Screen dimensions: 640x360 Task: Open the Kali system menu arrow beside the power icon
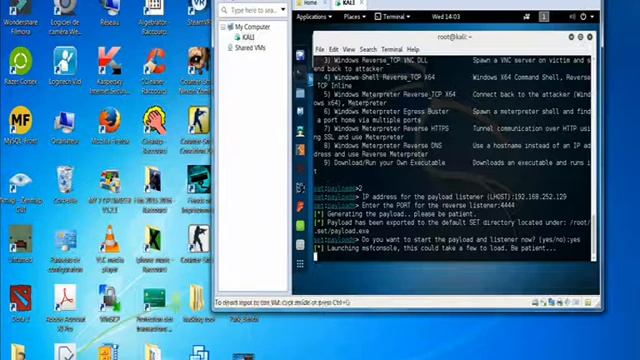pyautogui.click(x=592, y=17)
